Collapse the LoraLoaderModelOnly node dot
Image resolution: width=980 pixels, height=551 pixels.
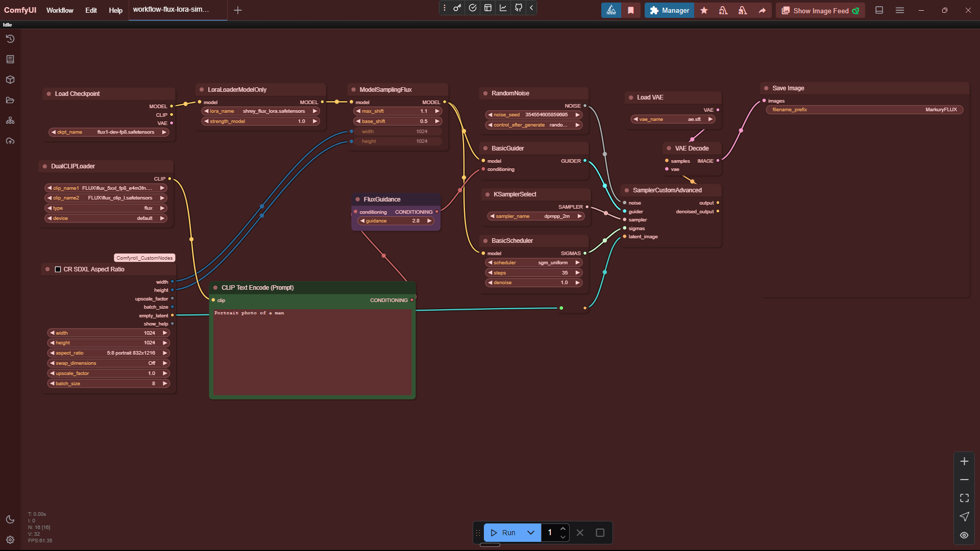click(x=202, y=90)
